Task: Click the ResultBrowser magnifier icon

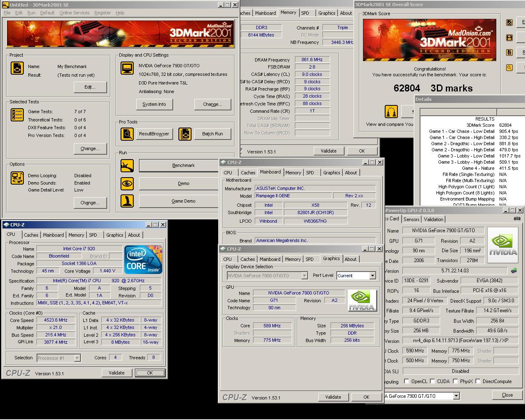Action: pos(127,134)
